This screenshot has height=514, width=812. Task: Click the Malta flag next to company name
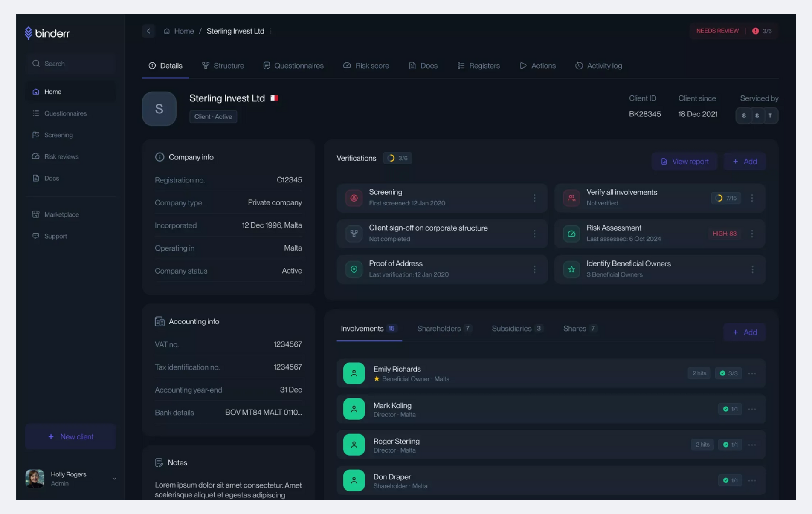274,98
